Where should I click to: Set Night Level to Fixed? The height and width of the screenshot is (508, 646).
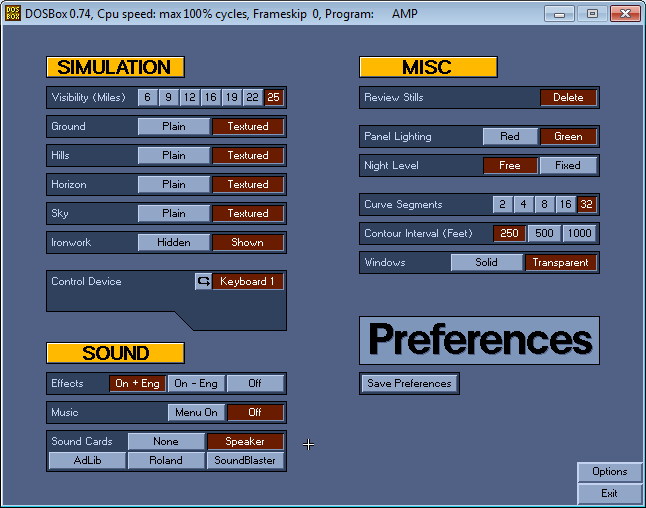(x=568, y=166)
